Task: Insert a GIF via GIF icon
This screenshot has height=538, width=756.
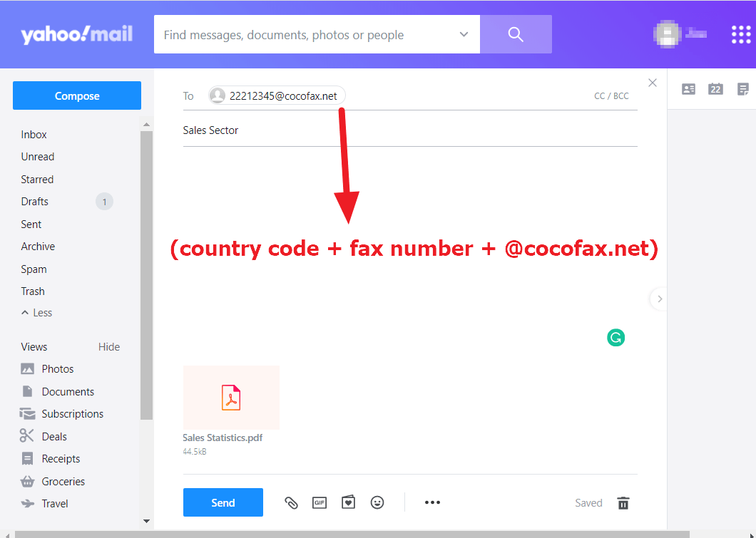Action: [320, 503]
